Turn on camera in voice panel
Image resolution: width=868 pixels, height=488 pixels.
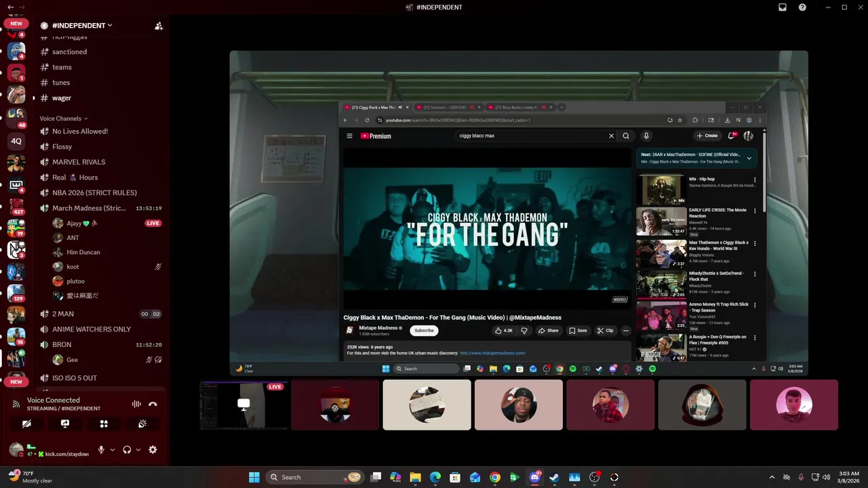[26, 424]
